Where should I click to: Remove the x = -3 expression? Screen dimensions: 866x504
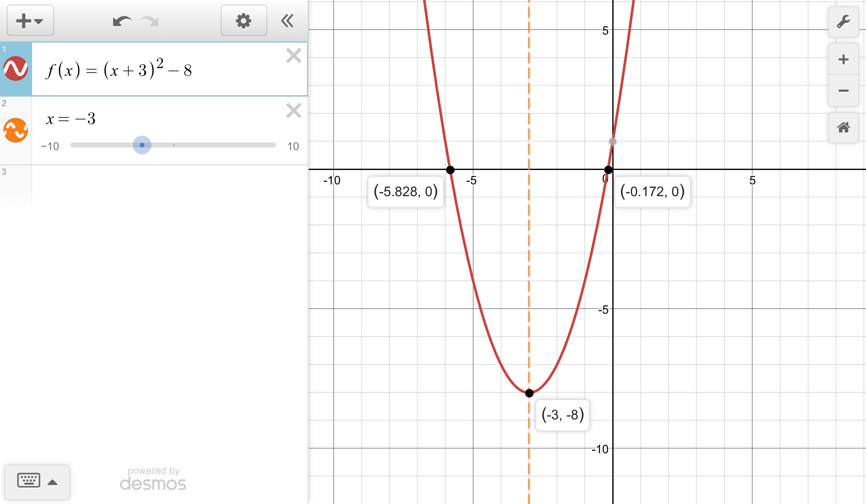point(293,111)
